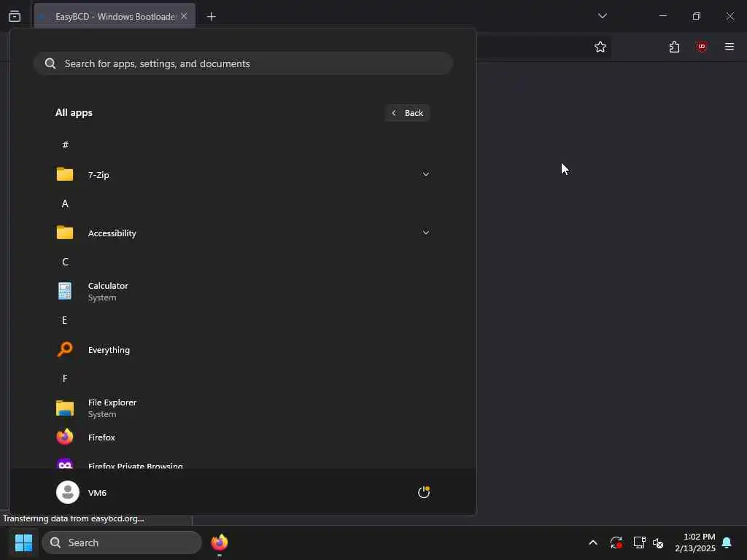Open Firefox Private Browsing entry

[x=243, y=463]
